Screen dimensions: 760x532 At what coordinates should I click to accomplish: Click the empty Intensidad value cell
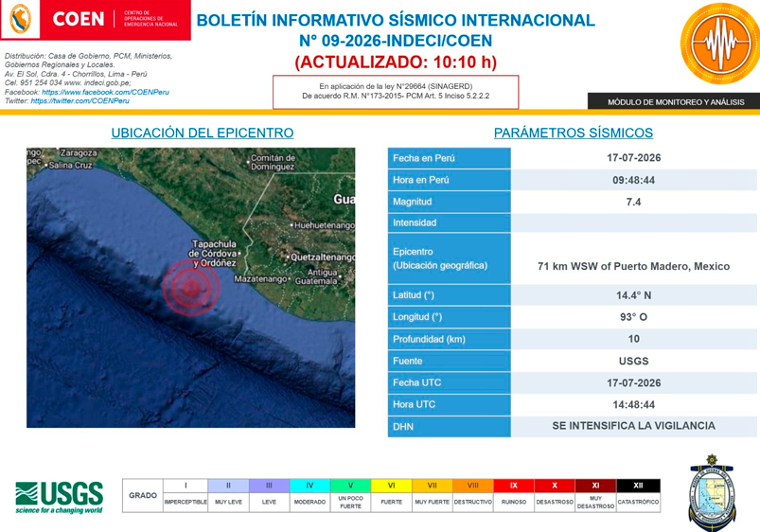633,222
